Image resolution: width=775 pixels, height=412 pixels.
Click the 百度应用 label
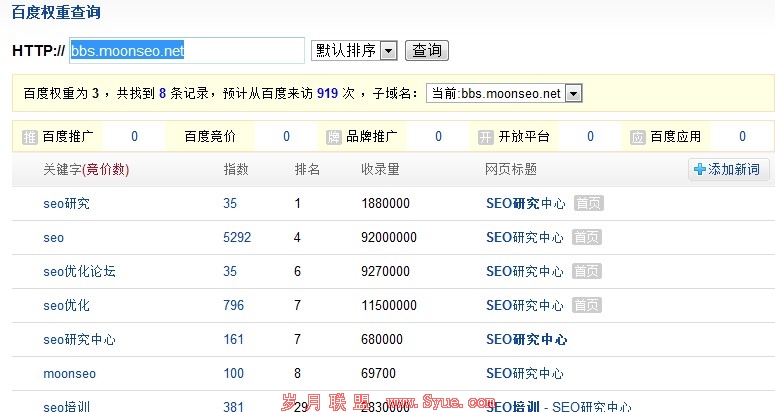coord(676,136)
